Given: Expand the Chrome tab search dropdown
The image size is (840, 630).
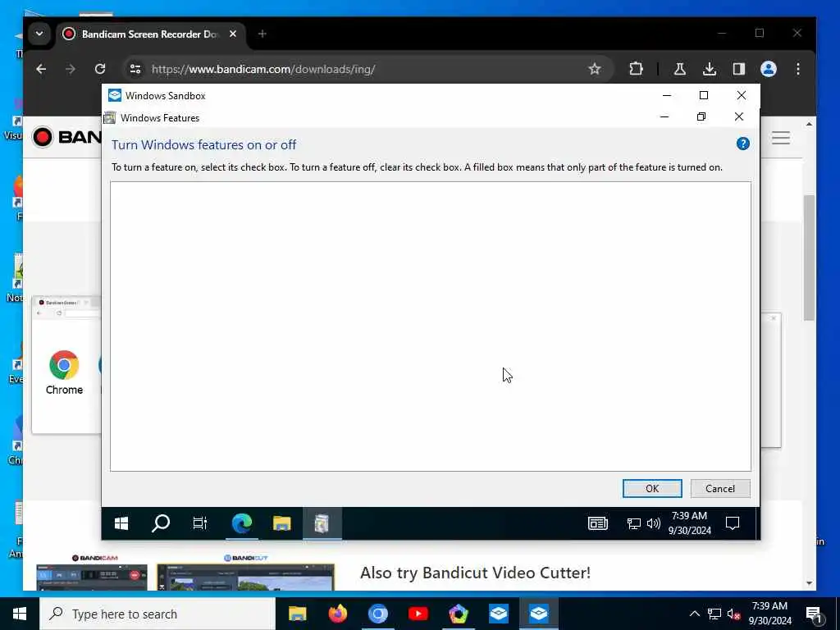Looking at the screenshot, I should click(39, 34).
